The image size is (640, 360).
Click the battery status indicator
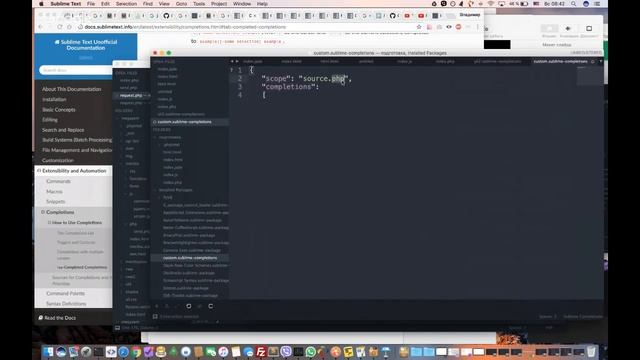coord(518,4)
